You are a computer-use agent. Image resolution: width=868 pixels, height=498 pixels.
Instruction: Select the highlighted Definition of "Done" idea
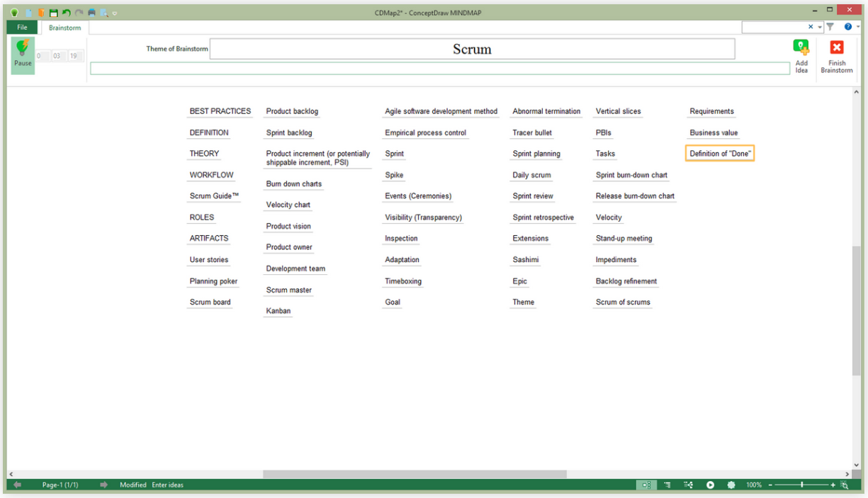click(x=720, y=153)
